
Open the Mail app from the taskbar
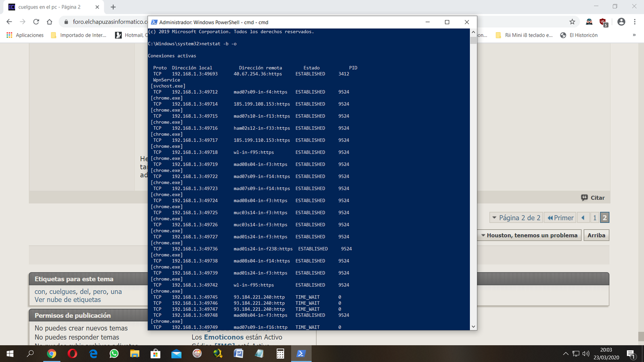[x=176, y=353]
